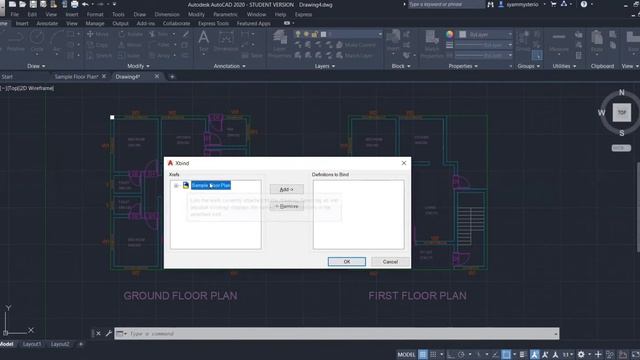Click the signed-in user account name

click(522, 4)
